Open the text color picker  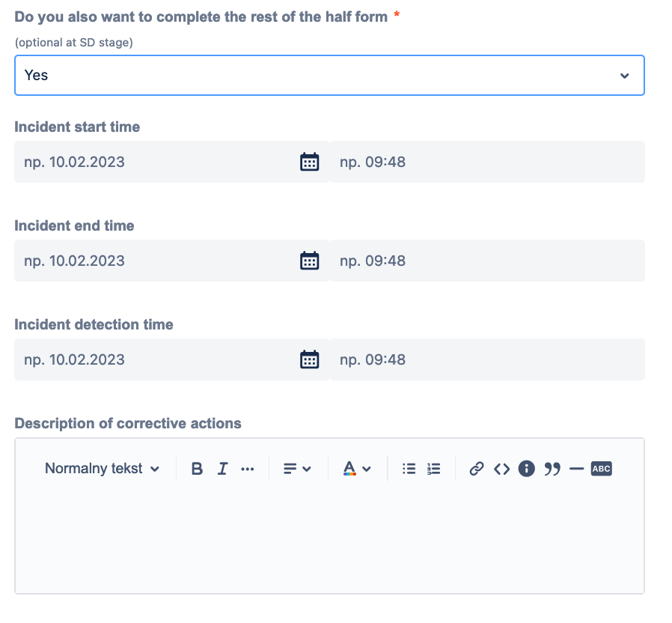(x=357, y=469)
